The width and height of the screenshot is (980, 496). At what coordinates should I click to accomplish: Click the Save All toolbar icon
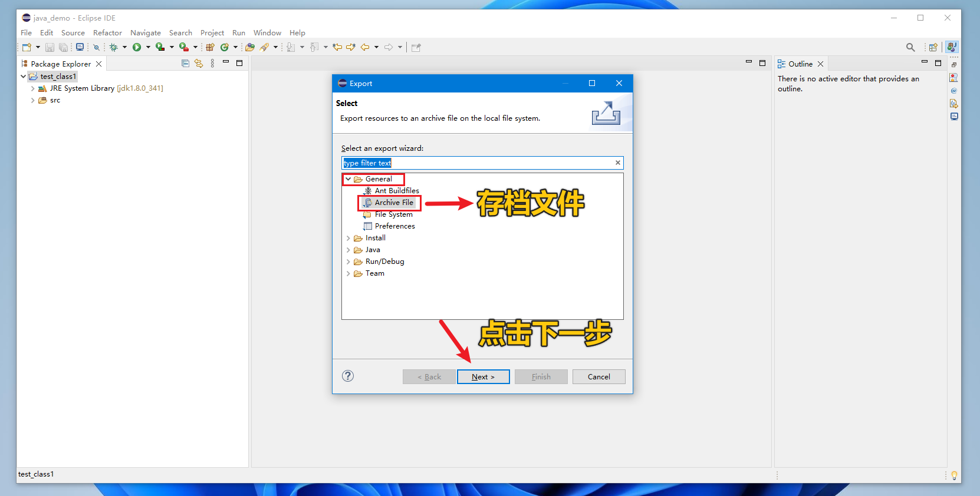[63, 47]
